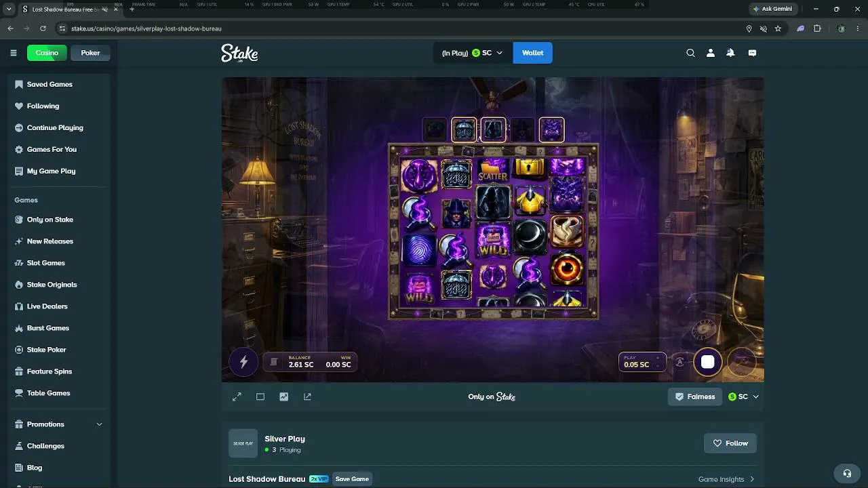Screen dimensions: 868x488
Task: Switch to the Poker tab
Action: [90, 53]
